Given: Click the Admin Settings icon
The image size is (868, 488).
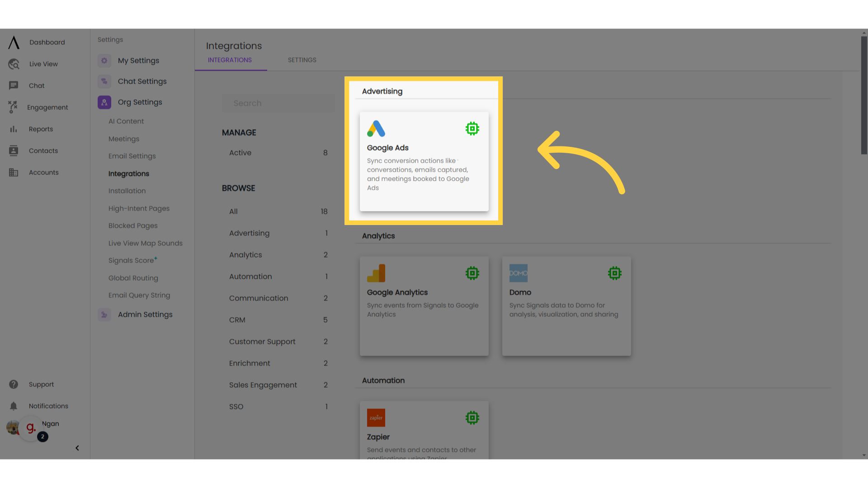Looking at the screenshot, I should (x=104, y=314).
